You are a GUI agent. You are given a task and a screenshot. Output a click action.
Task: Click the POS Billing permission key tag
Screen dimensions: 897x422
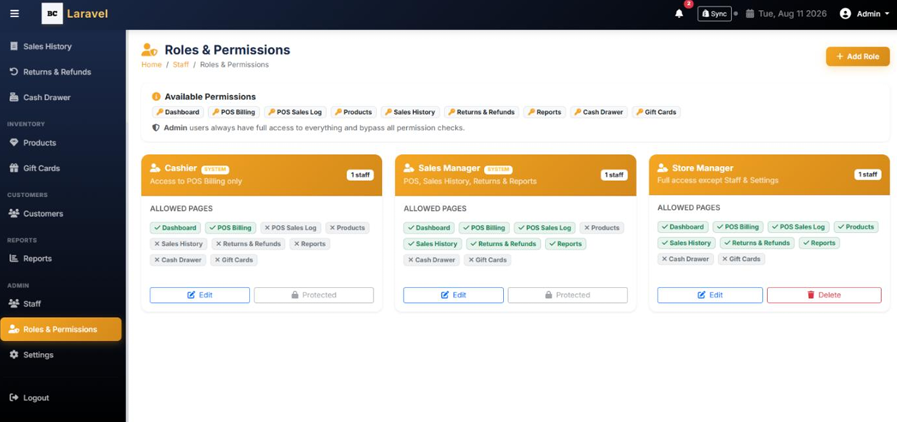234,112
